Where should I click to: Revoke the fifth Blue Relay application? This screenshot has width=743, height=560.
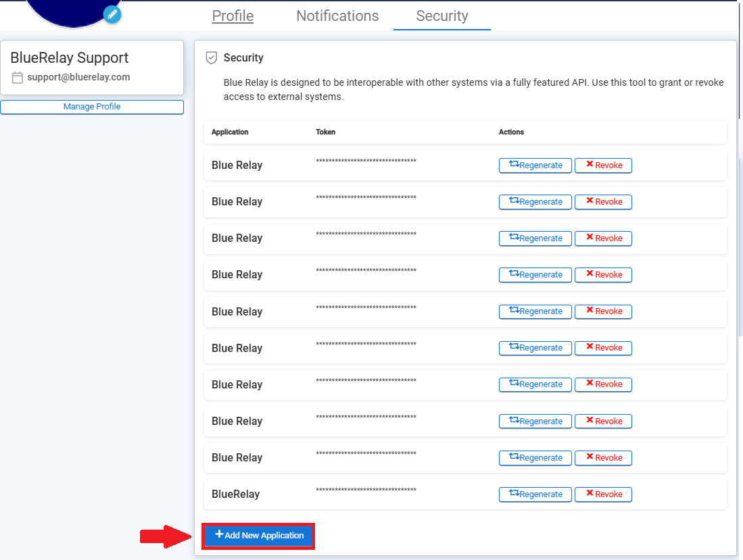(603, 311)
